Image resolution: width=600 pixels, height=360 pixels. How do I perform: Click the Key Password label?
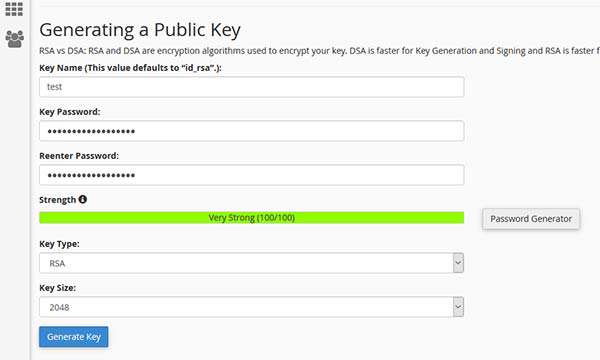70,112
